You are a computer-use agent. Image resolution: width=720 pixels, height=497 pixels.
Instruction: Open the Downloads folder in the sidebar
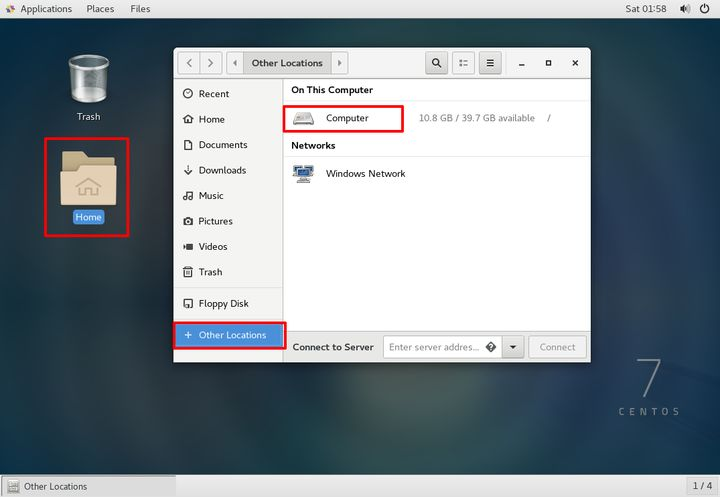coord(221,170)
